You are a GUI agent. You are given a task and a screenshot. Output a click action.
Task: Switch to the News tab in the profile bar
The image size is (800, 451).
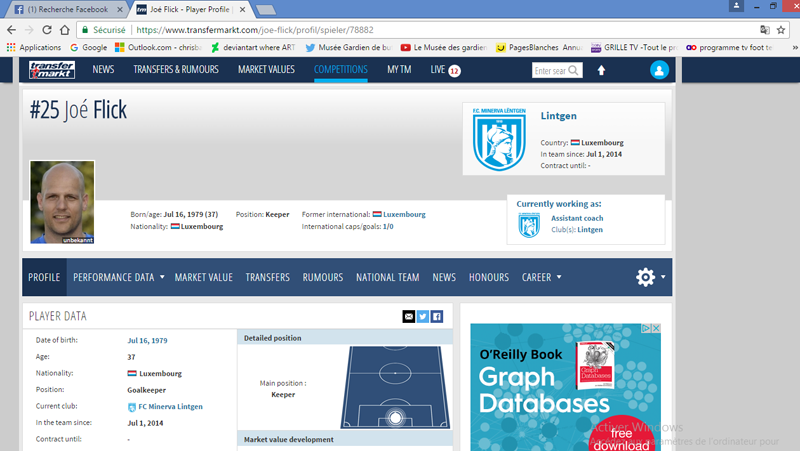pos(444,277)
